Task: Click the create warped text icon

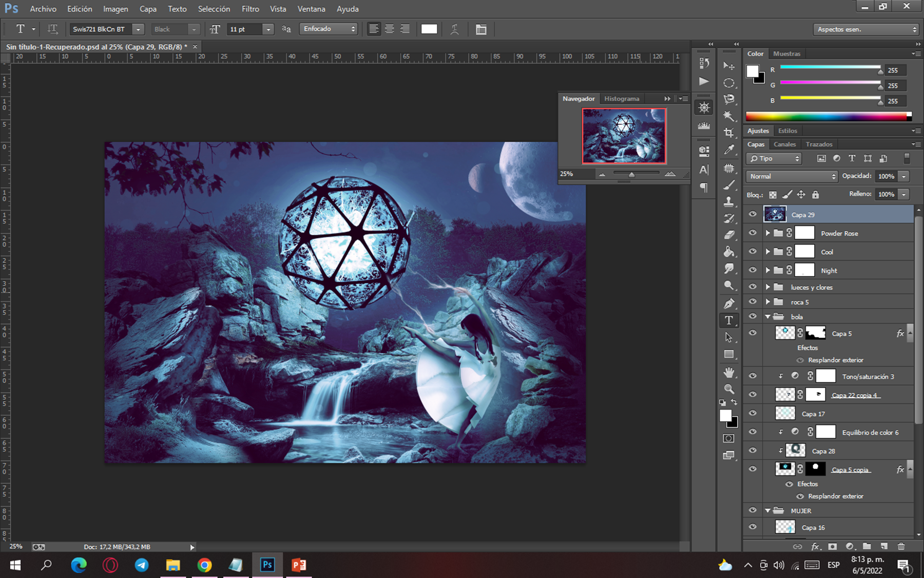Action: pyautogui.click(x=454, y=29)
